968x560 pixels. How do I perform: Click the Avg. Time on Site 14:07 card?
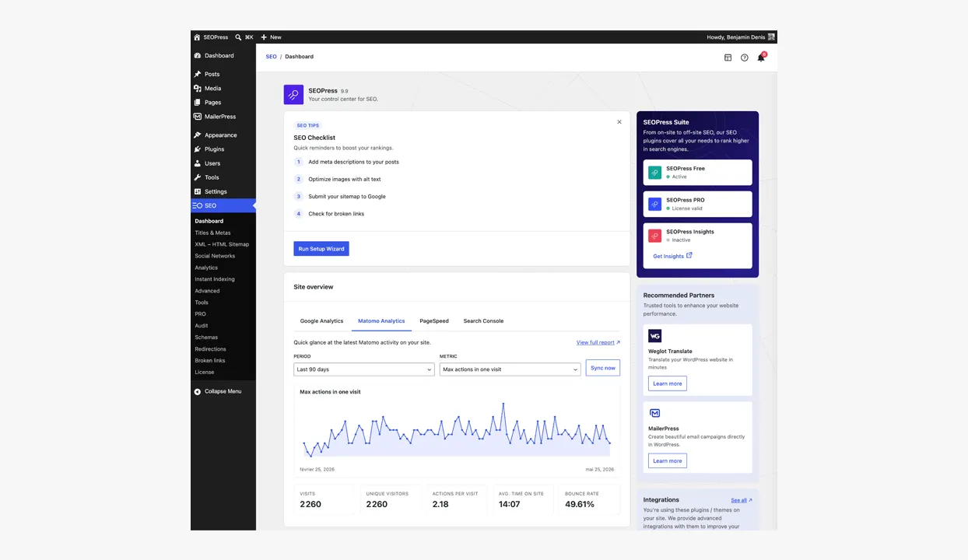tap(523, 500)
